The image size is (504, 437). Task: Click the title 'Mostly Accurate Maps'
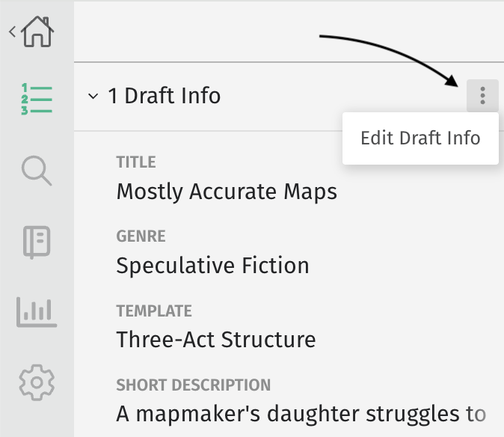[227, 192]
